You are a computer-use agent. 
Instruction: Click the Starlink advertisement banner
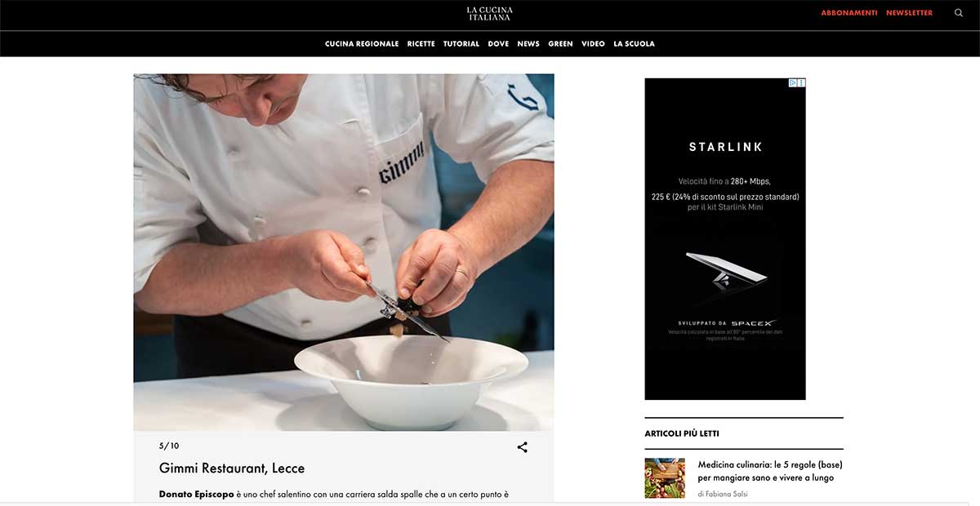pos(725,239)
